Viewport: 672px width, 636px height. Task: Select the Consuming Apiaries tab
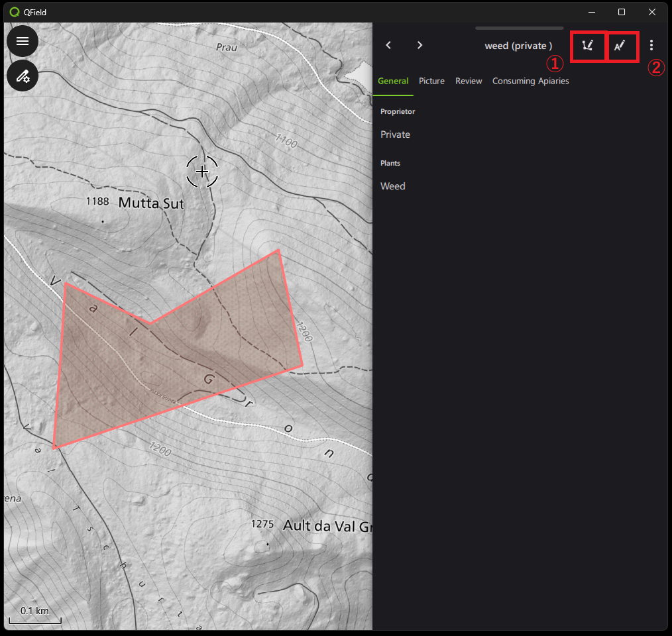(530, 81)
